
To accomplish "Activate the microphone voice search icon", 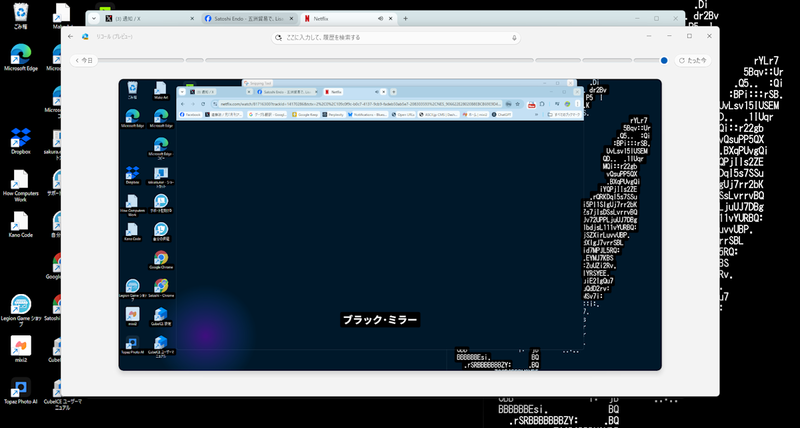I will click(514, 38).
